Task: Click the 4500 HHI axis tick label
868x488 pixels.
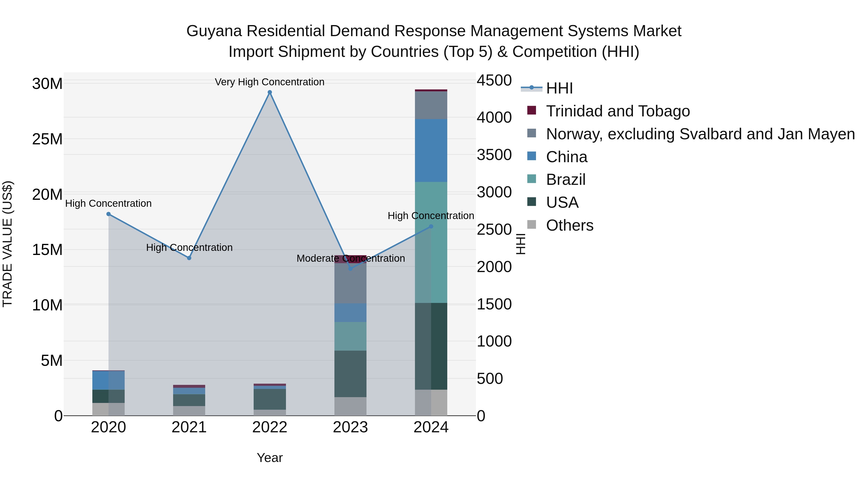Action: [x=494, y=81]
